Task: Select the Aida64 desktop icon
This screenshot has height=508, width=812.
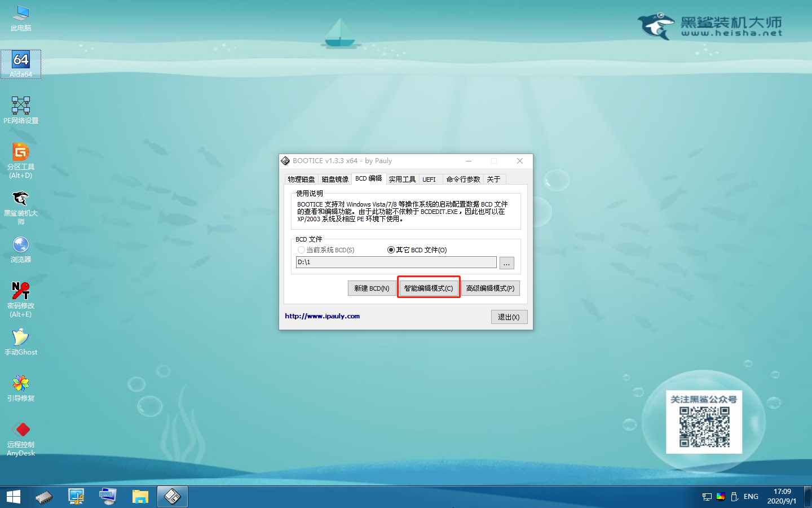Action: (x=21, y=64)
